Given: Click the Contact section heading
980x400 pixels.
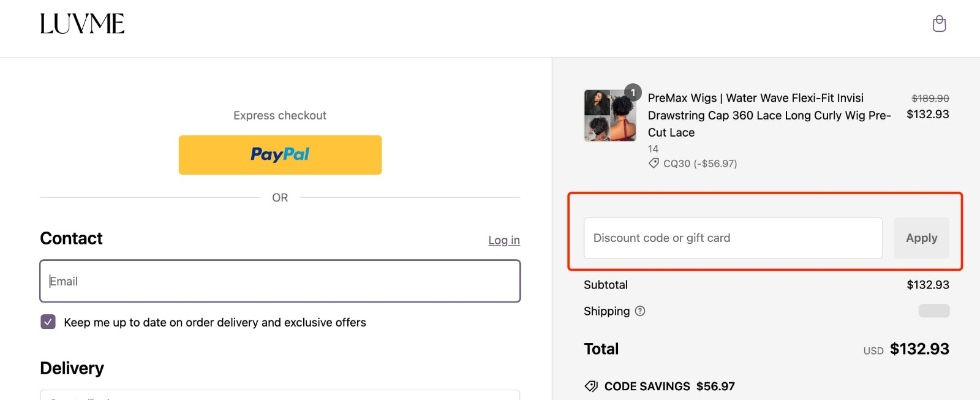Looking at the screenshot, I should (70, 238).
